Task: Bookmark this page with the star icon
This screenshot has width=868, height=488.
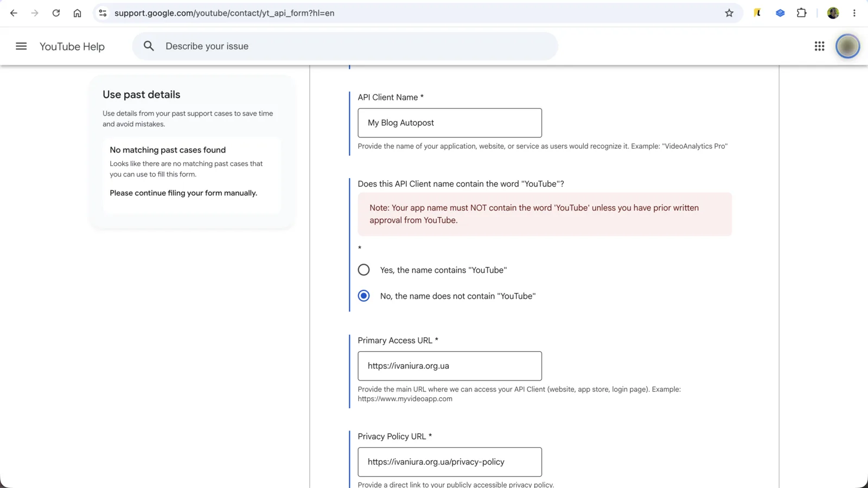Action: [x=729, y=13]
